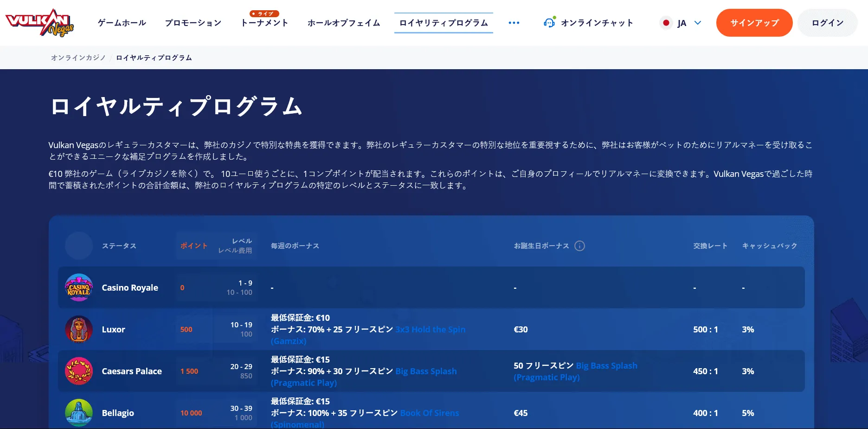Screen dimensions: 868x429
Task: Click the Caesars Palace wreath icon
Action: pos(79,371)
